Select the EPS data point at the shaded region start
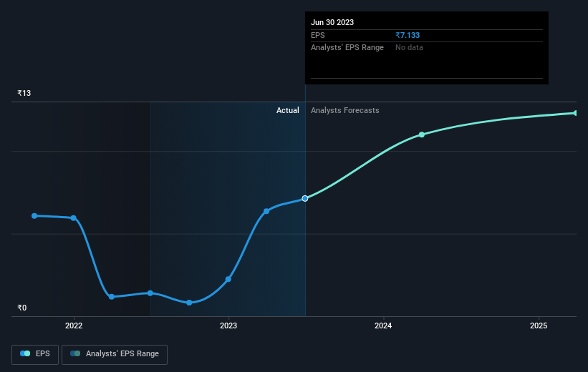The image size is (588, 372). point(150,293)
